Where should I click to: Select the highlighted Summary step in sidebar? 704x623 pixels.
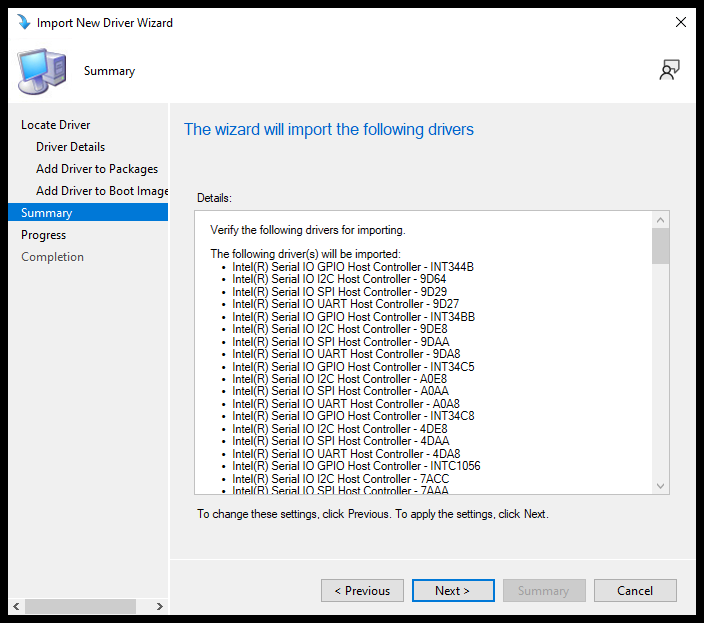click(x=47, y=213)
